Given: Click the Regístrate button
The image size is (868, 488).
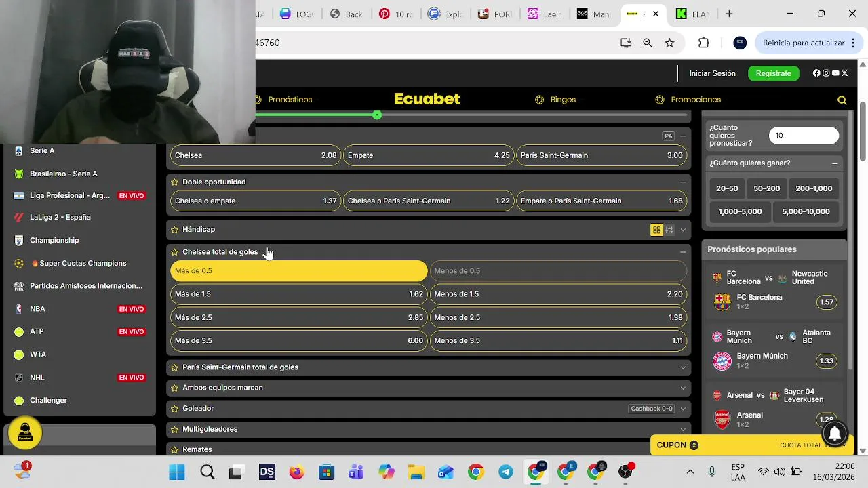Looking at the screenshot, I should [x=773, y=73].
